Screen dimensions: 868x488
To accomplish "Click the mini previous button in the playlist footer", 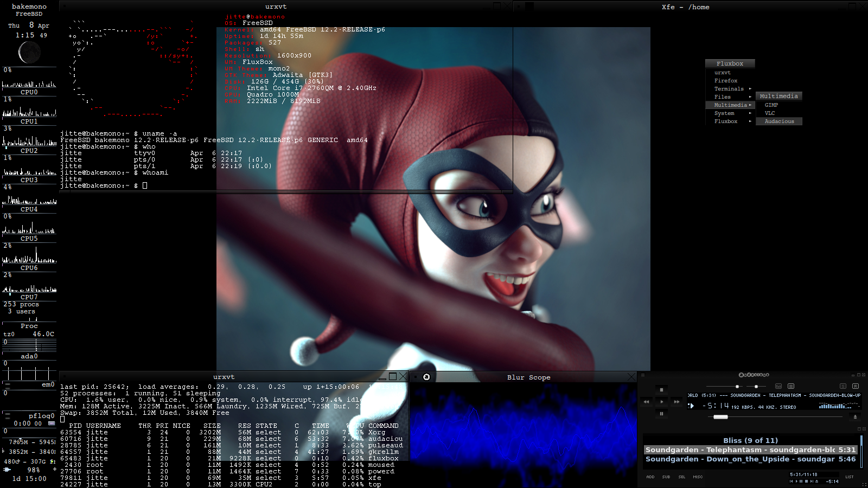I will click(791, 481).
